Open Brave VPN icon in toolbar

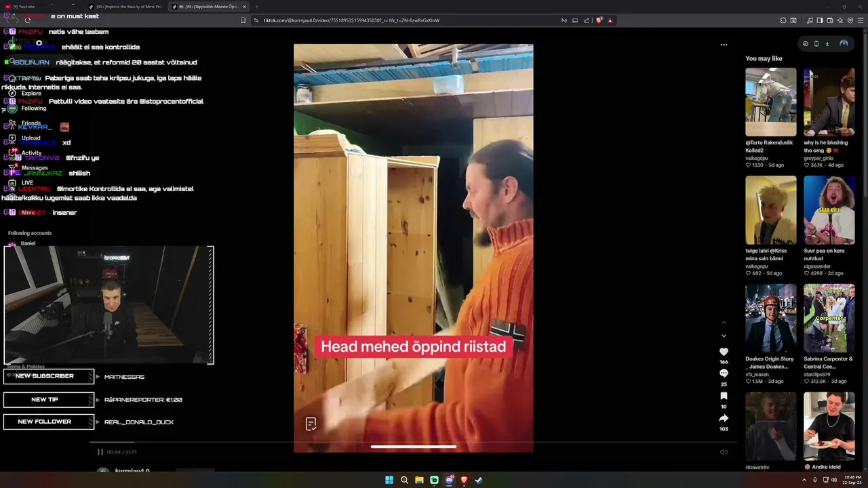[x=850, y=20]
